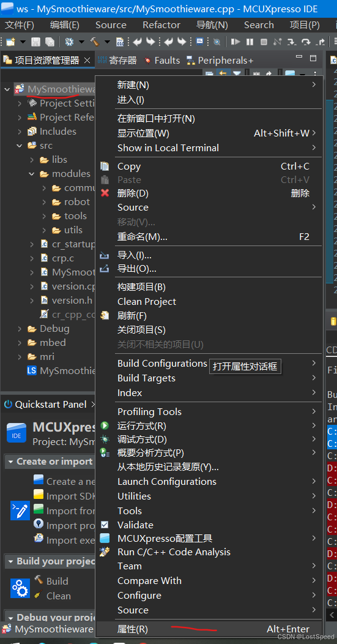Image resolution: width=337 pixels, height=644 pixels.
Task: Open the 新建(N) submenu
Action: (209, 84)
